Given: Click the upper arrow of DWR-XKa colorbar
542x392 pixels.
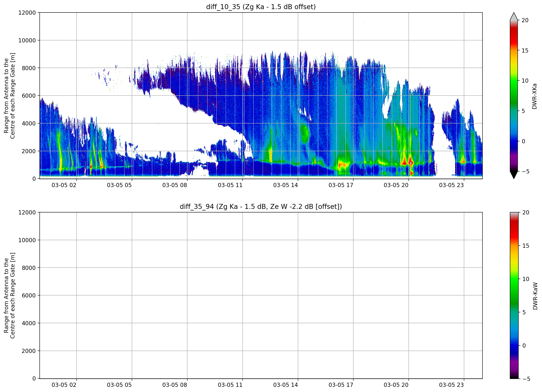Looking at the screenshot, I should tap(514, 16).
